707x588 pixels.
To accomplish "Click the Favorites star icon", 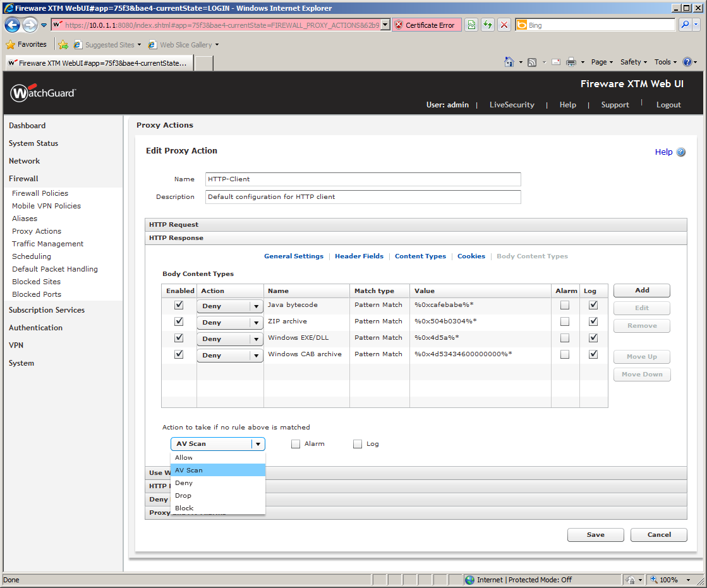I will click(x=10, y=45).
